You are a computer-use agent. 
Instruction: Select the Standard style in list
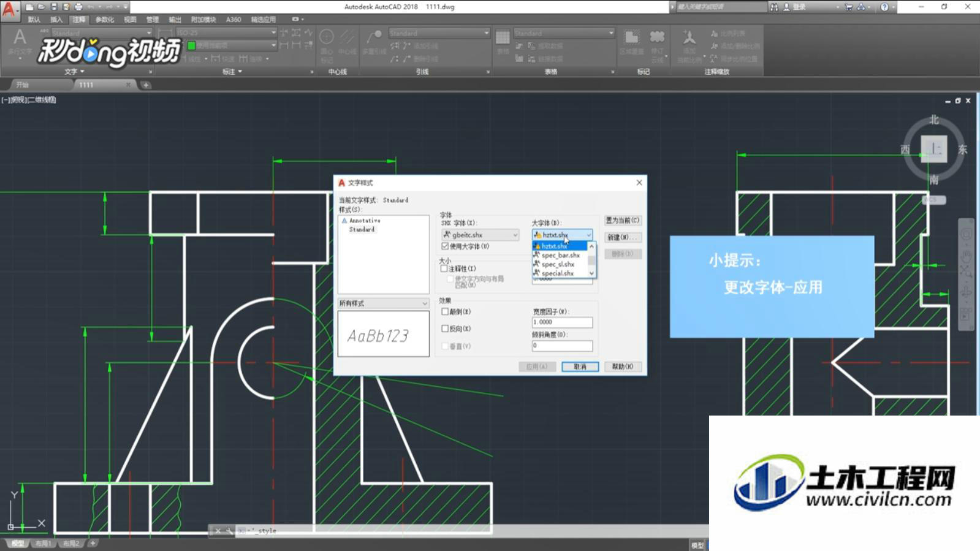(x=362, y=229)
